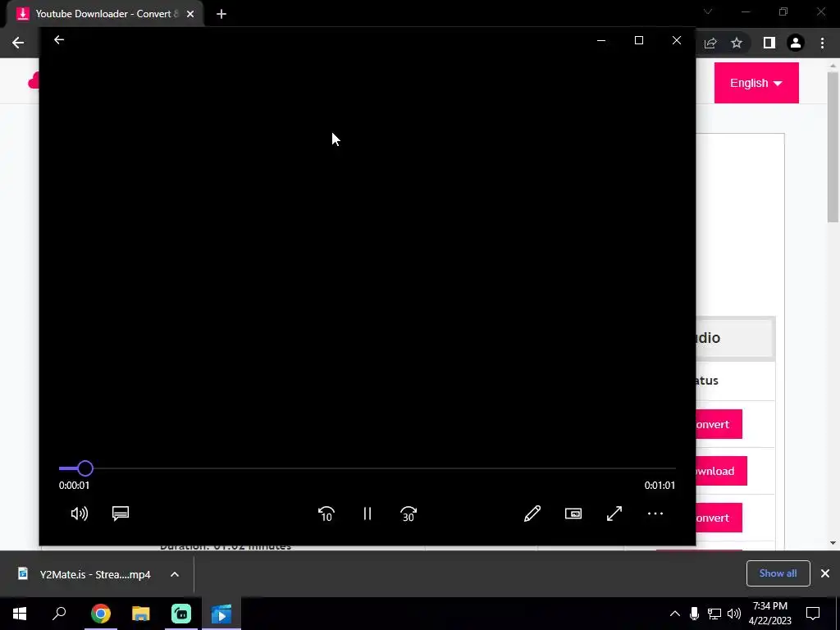Click the 0:00:01 elapsed time label
Image resolution: width=840 pixels, height=630 pixels.
click(74, 486)
